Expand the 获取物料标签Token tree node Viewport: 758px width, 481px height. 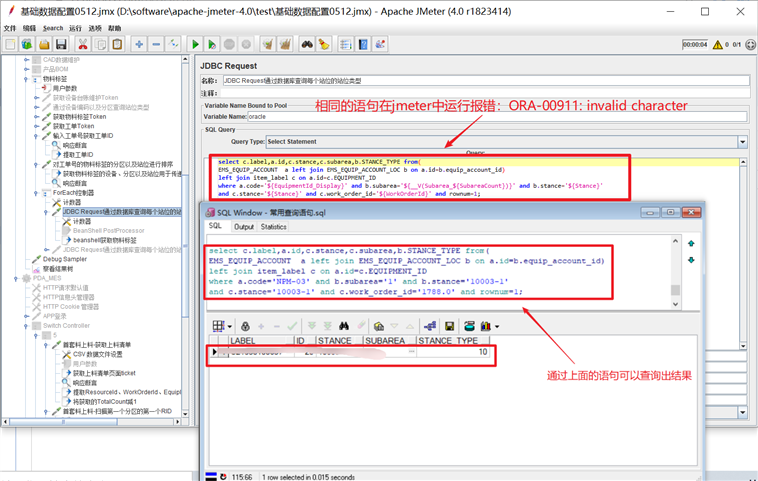[36, 117]
